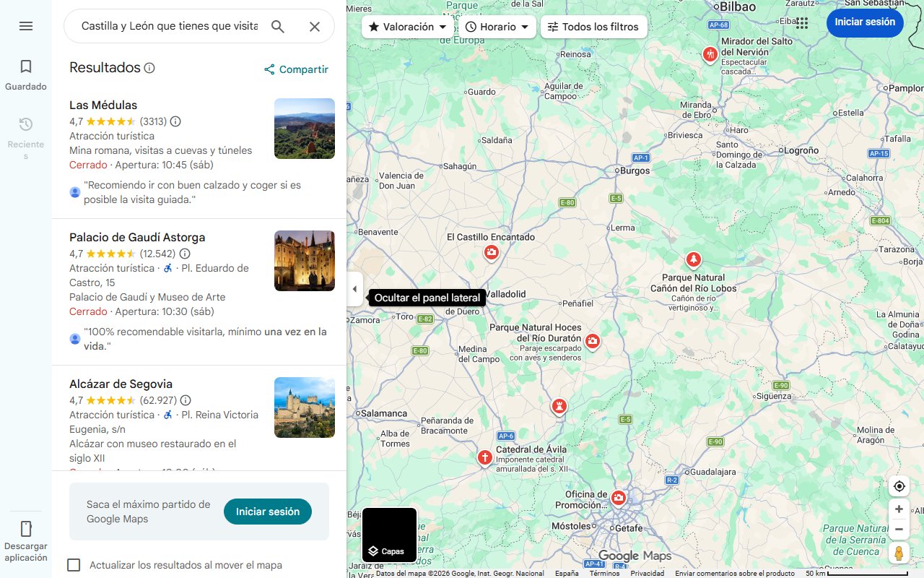This screenshot has width=924, height=578.
Task: Open saved places with the Guardado icon
Action: [x=26, y=66]
